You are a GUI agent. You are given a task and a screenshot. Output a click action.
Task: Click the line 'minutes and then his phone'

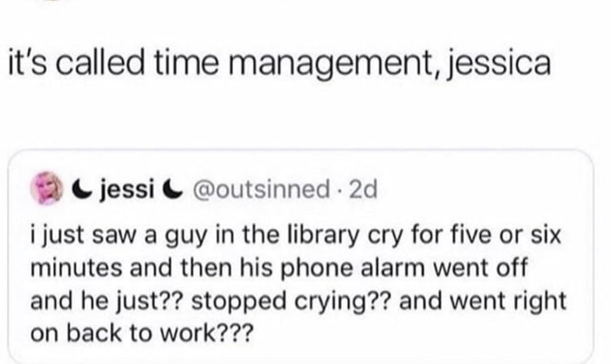coord(279,268)
